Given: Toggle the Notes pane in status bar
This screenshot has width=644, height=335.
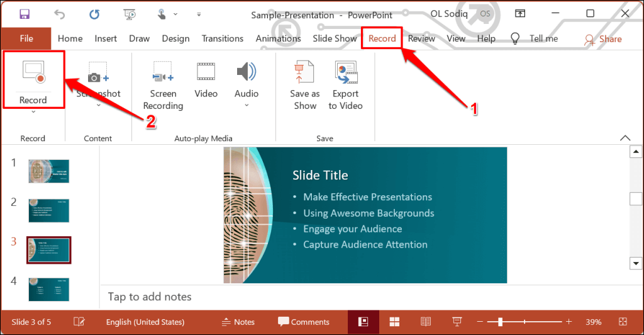Looking at the screenshot, I should click(238, 322).
